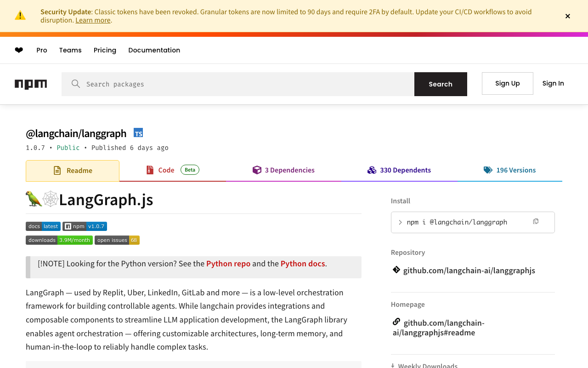The image size is (588, 368).
Task: Click the git repository diamond icon
Action: [x=396, y=270]
